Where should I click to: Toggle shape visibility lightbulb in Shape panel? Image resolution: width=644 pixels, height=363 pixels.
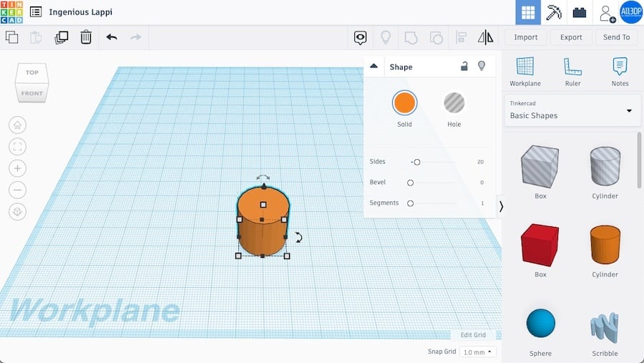[482, 67]
